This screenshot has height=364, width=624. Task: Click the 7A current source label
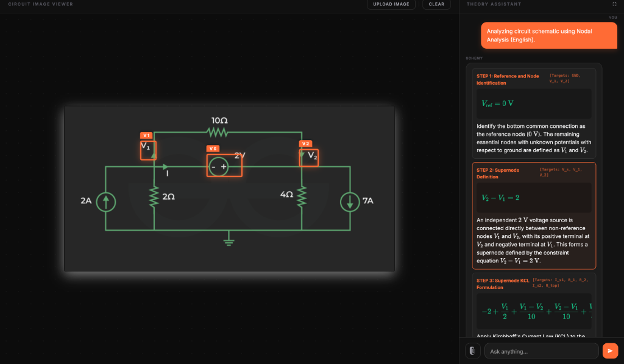coord(367,201)
